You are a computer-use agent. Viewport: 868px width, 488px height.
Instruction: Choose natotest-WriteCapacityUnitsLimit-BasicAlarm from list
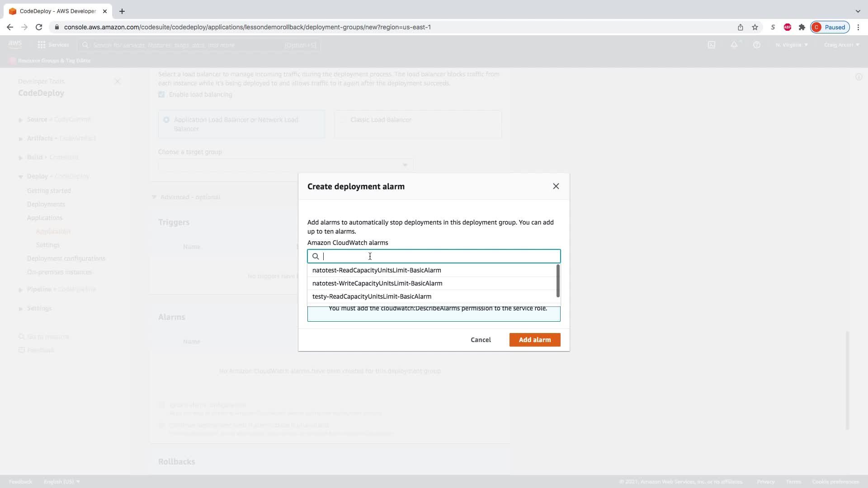click(x=377, y=283)
